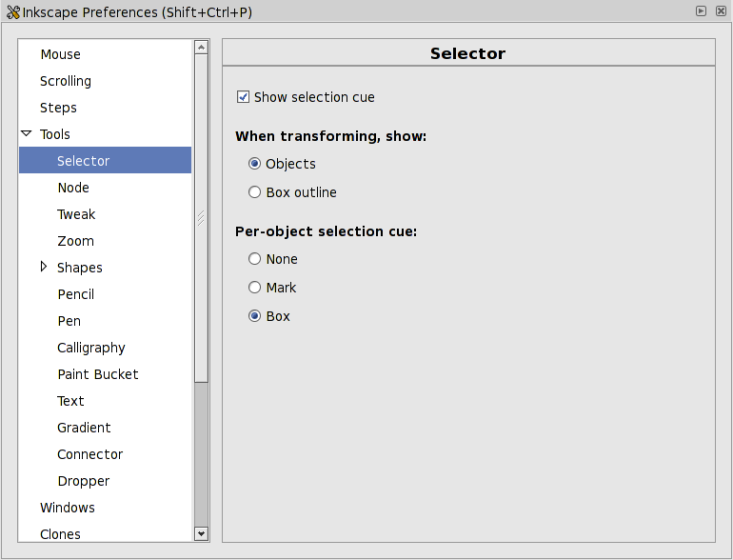Click the scroll up arrow in the sidebar
The height and width of the screenshot is (560, 733).
[201, 47]
